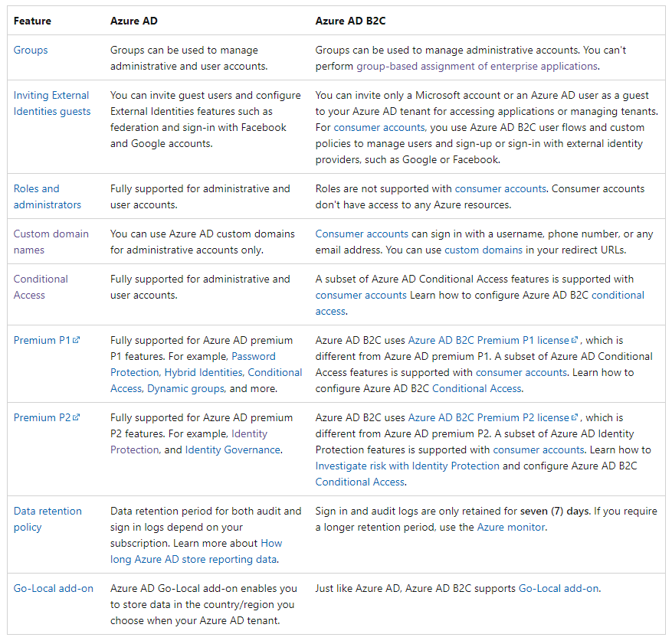Open the Azure monitor link

[511, 527]
